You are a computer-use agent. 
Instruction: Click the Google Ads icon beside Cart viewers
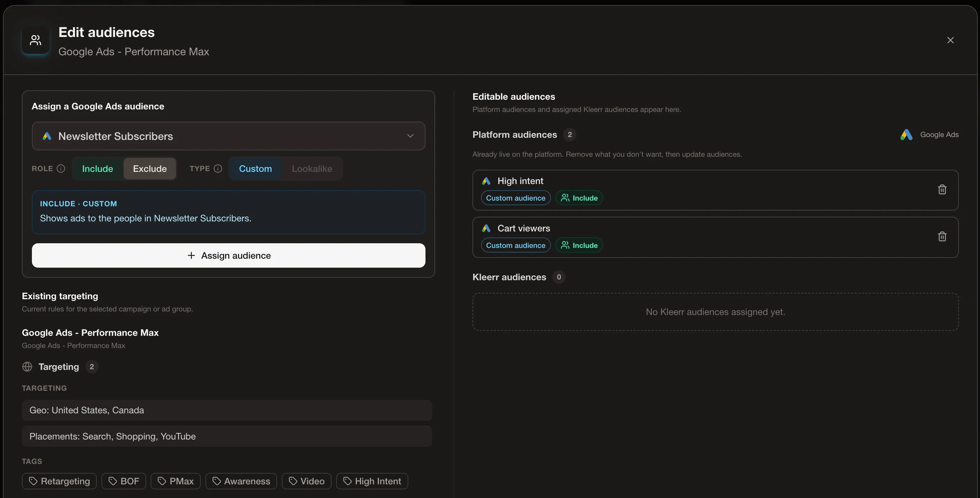486,229
